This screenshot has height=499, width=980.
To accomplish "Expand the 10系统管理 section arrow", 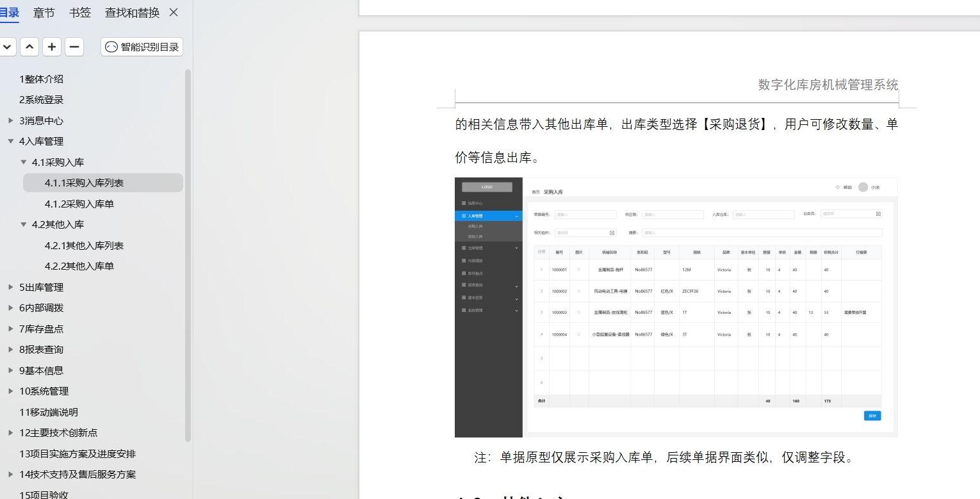I will [x=10, y=391].
